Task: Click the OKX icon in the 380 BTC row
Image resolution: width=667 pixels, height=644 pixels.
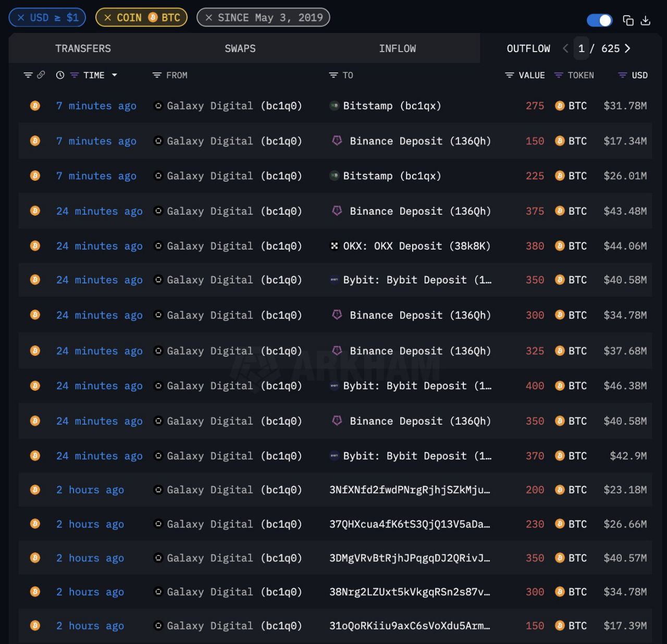Action: click(x=335, y=246)
